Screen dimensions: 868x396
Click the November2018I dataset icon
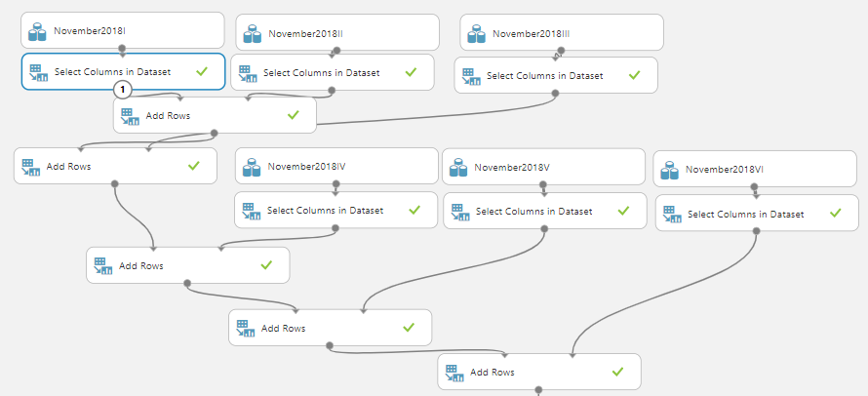click(38, 32)
